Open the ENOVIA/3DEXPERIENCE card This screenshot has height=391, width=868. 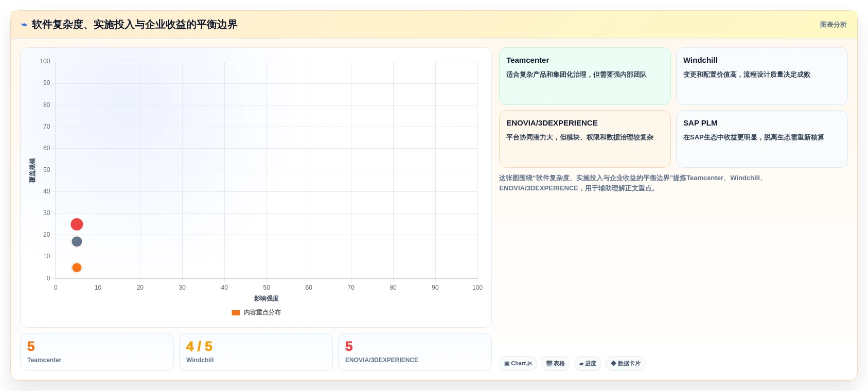pos(585,139)
